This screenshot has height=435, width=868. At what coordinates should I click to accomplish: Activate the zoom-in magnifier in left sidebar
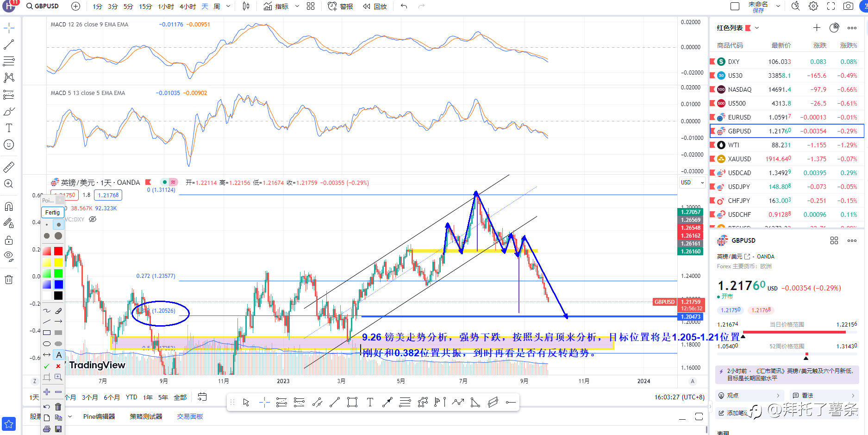click(9, 184)
